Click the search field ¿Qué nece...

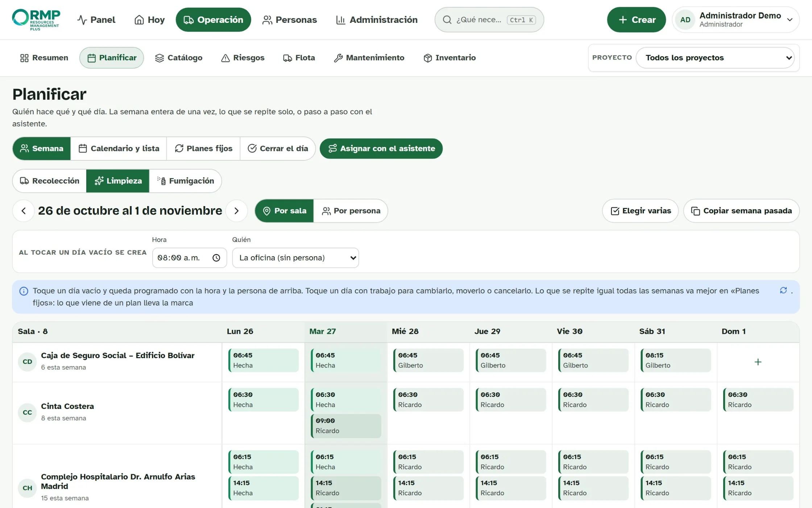pos(489,20)
